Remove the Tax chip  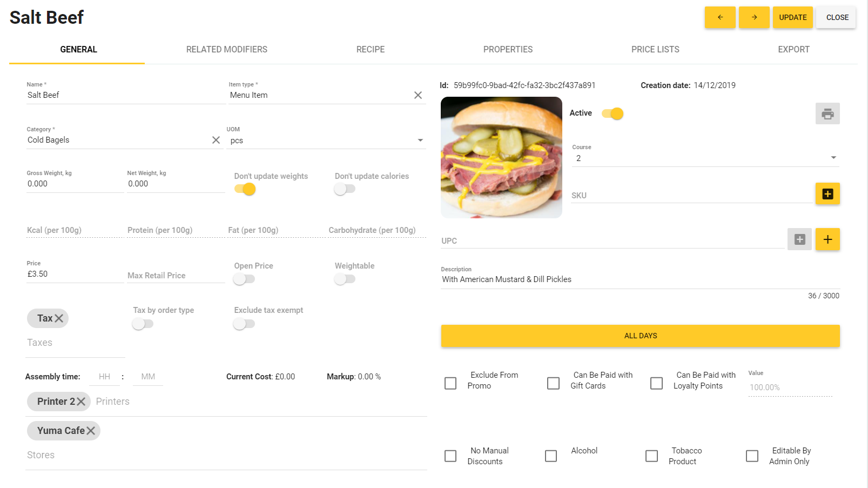[x=59, y=318]
